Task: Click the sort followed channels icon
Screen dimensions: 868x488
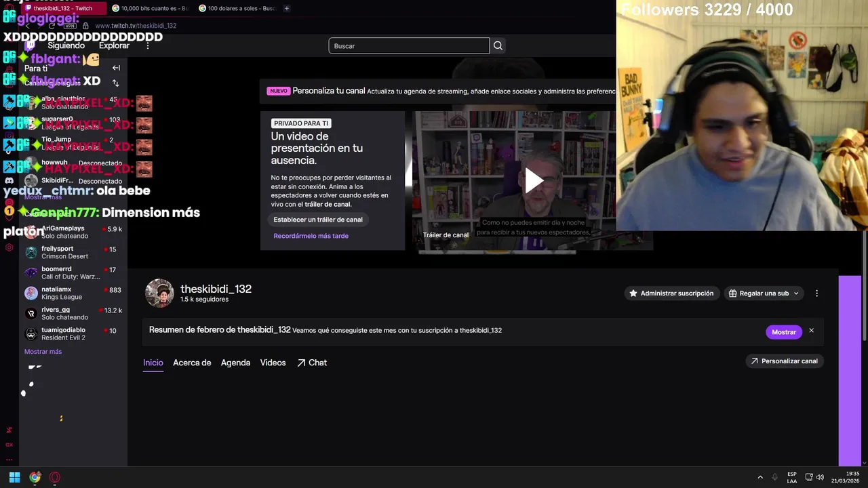Action: [x=115, y=83]
